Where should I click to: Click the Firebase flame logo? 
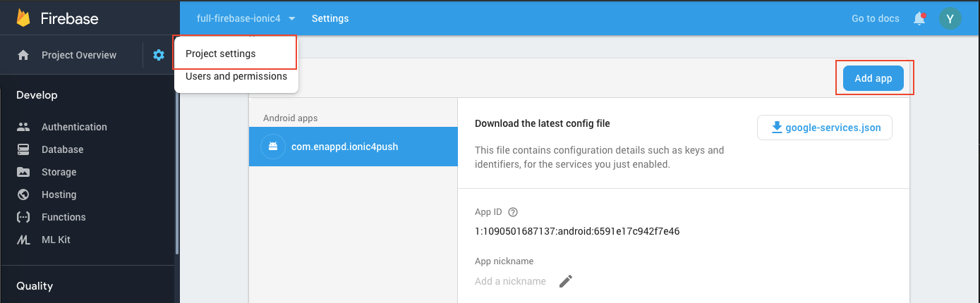(x=23, y=18)
